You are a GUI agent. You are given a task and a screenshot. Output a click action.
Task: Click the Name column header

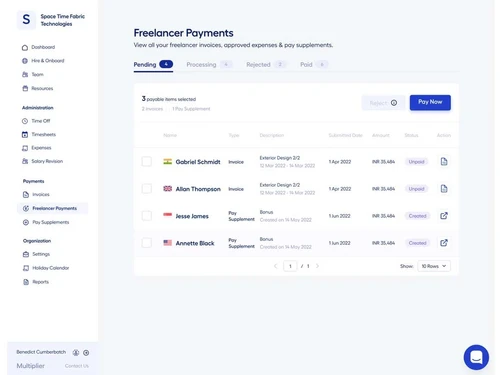[170, 135]
